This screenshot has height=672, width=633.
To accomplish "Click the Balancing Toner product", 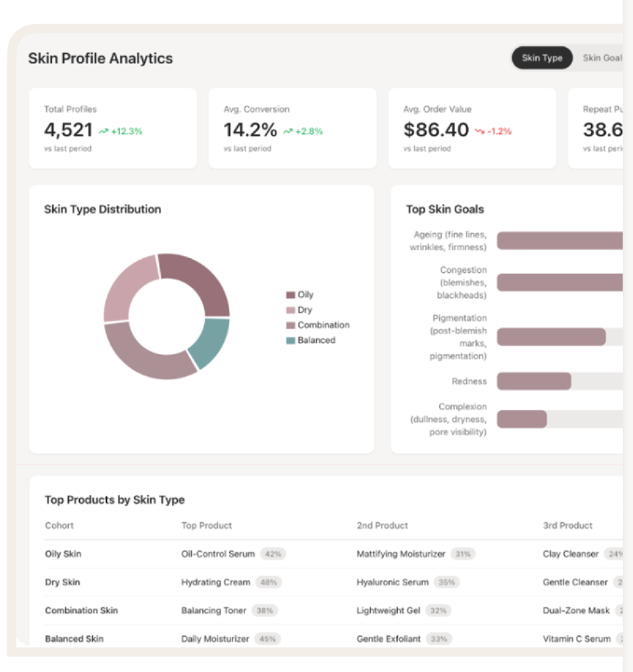I will pos(214,610).
